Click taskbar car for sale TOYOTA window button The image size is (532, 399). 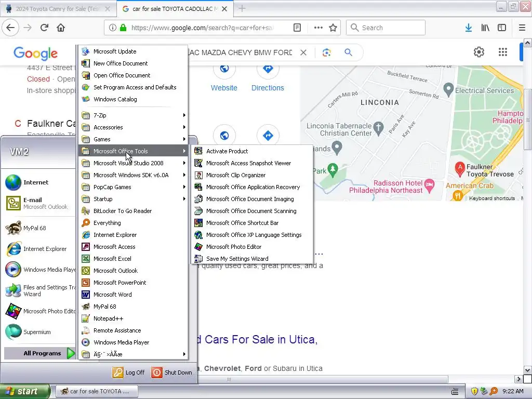[97, 391]
